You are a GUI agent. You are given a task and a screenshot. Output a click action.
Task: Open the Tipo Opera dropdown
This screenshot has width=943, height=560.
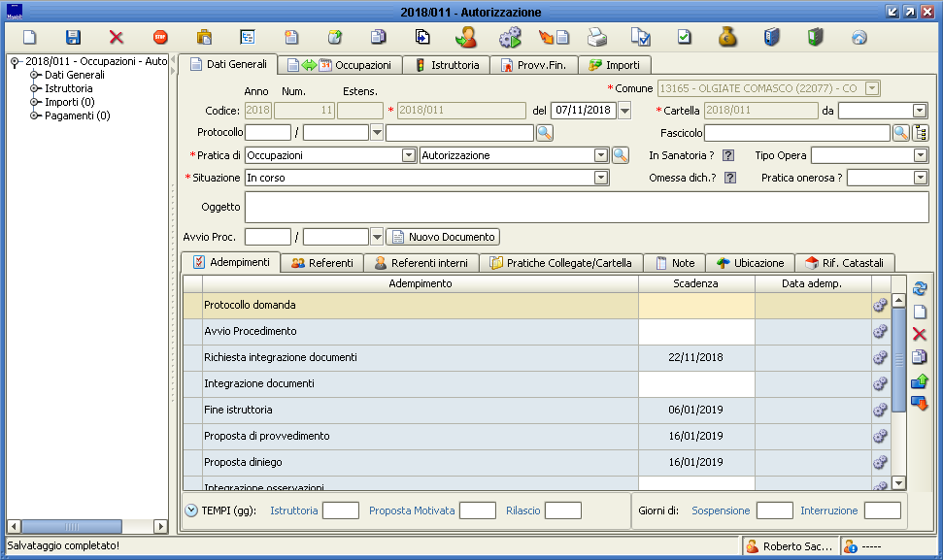click(920, 155)
